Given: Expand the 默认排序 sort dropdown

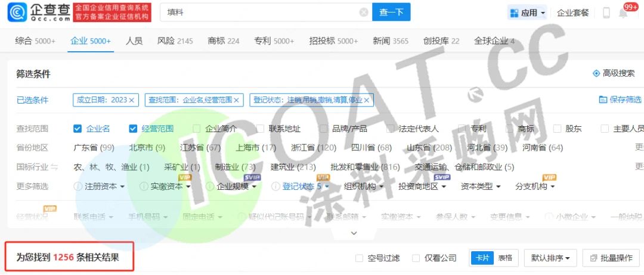Looking at the screenshot, I should pos(550,258).
